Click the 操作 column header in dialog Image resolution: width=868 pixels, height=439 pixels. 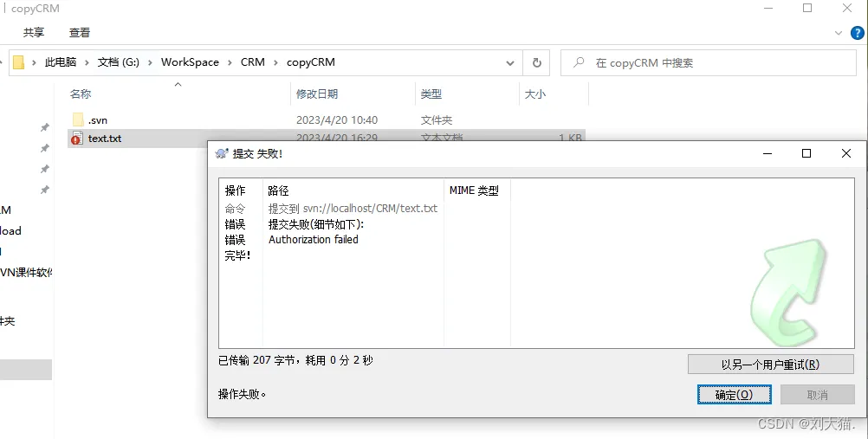235,190
